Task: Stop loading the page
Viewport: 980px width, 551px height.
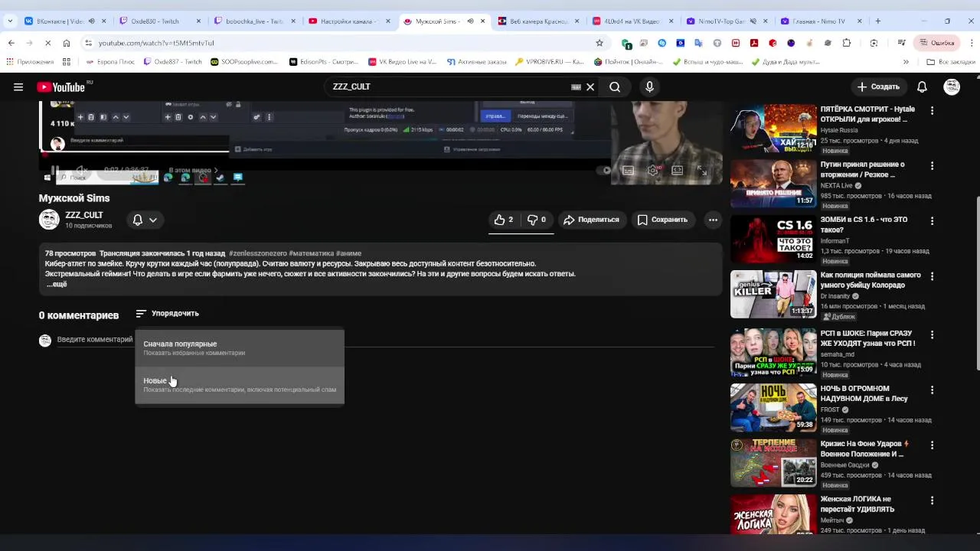Action: point(48,43)
